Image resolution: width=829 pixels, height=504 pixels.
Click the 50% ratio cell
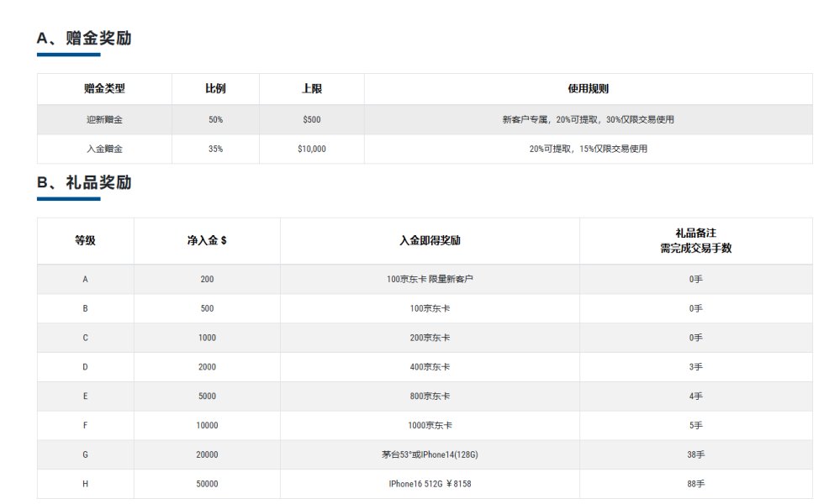215,119
